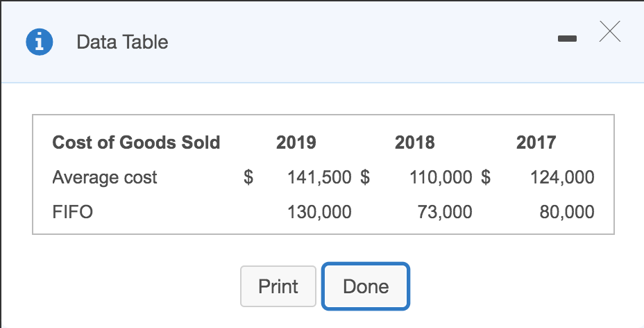Click the 141,500 average cost value
Screen dimensions: 644x328
pos(319,177)
